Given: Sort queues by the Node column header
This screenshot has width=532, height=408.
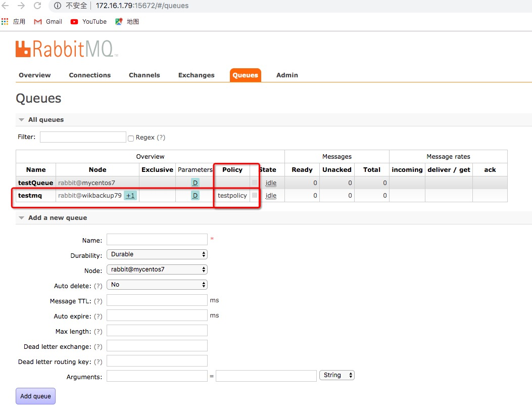Looking at the screenshot, I should click(x=98, y=170).
